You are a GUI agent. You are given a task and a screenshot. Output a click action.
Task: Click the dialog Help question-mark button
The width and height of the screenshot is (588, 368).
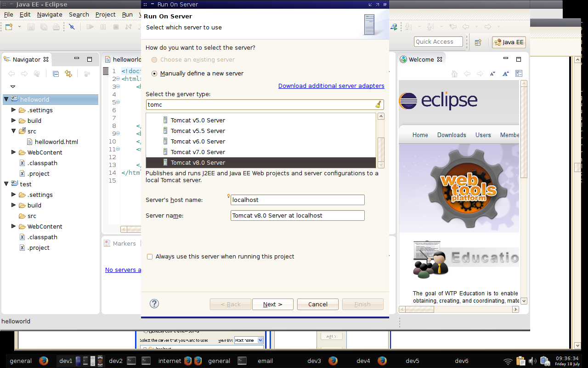[x=154, y=304]
